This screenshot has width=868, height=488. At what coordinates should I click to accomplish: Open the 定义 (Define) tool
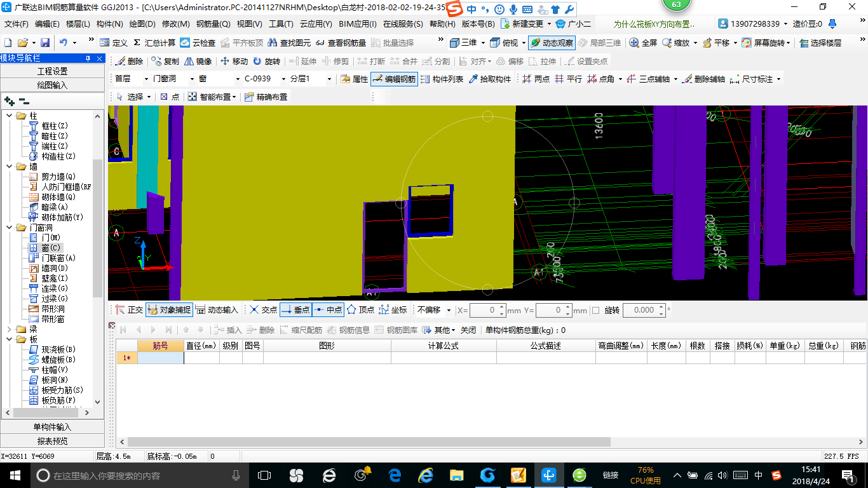(114, 43)
